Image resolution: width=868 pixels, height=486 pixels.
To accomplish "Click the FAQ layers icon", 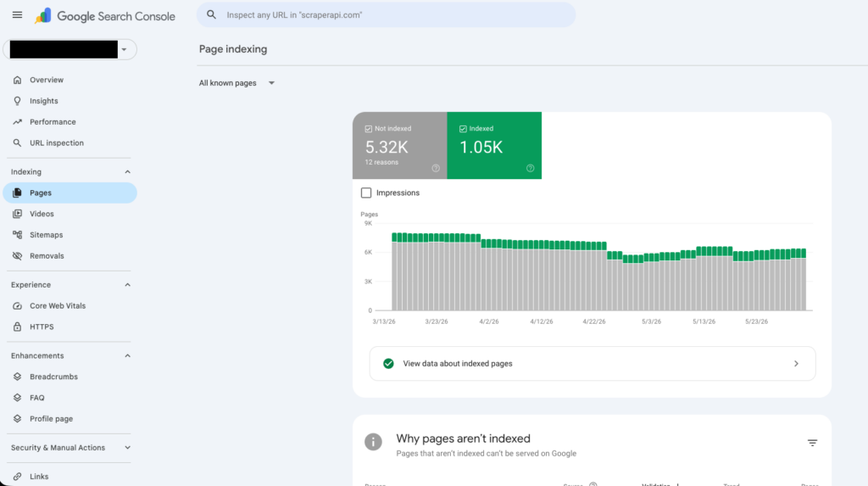I will click(17, 398).
